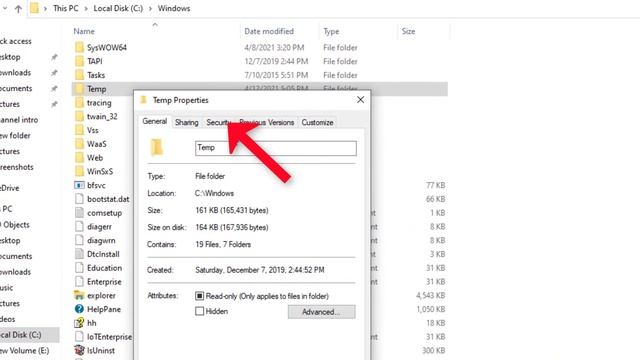Screen dimensions: 640x360
Task: Click the Web folder icon
Action: 79,158
